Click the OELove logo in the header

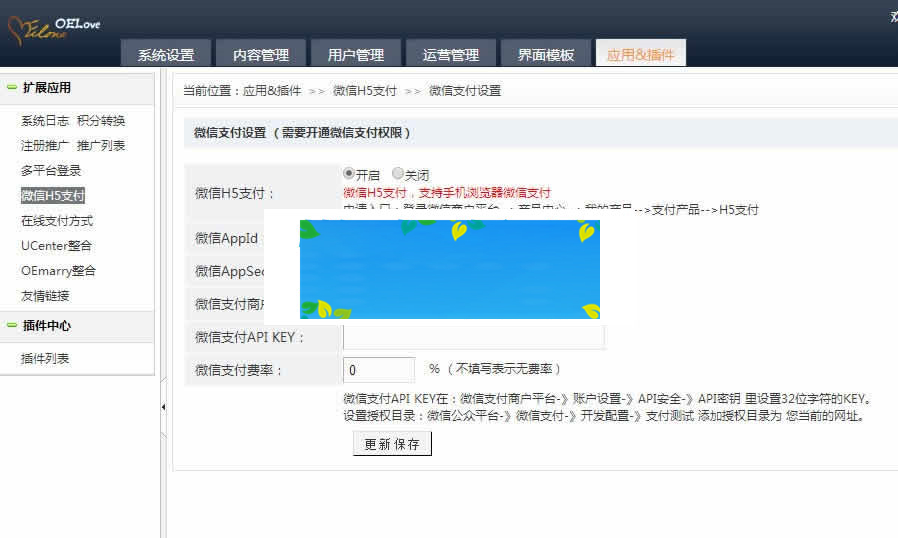point(54,27)
